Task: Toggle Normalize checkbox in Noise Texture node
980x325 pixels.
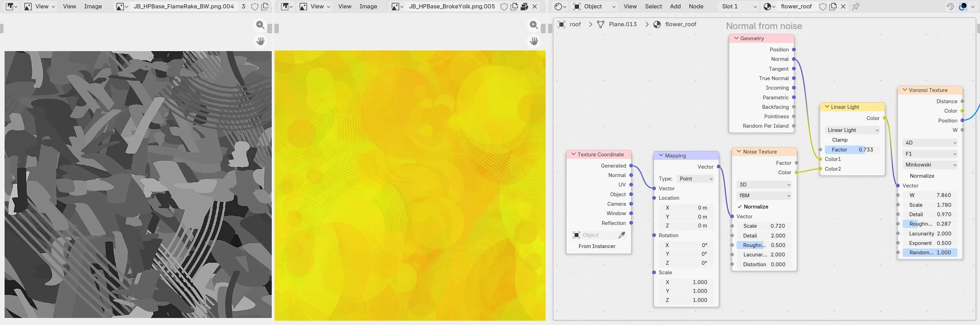Action: pos(740,207)
